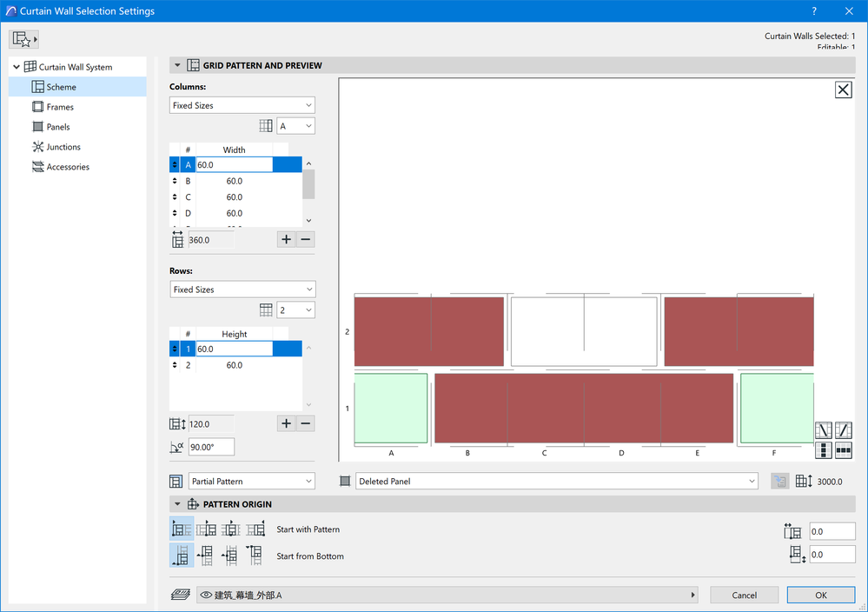Click the vertical offset icon in Pattern Origin
This screenshot has height=612, width=868.
(797, 555)
